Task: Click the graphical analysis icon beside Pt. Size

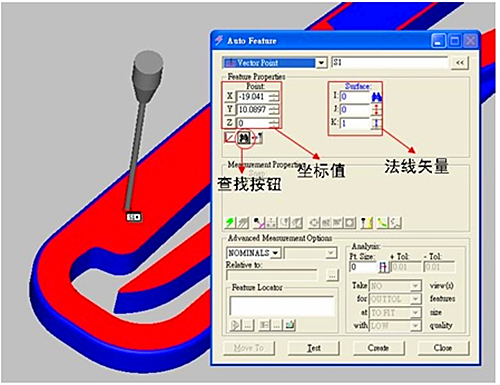Action: tap(384, 267)
